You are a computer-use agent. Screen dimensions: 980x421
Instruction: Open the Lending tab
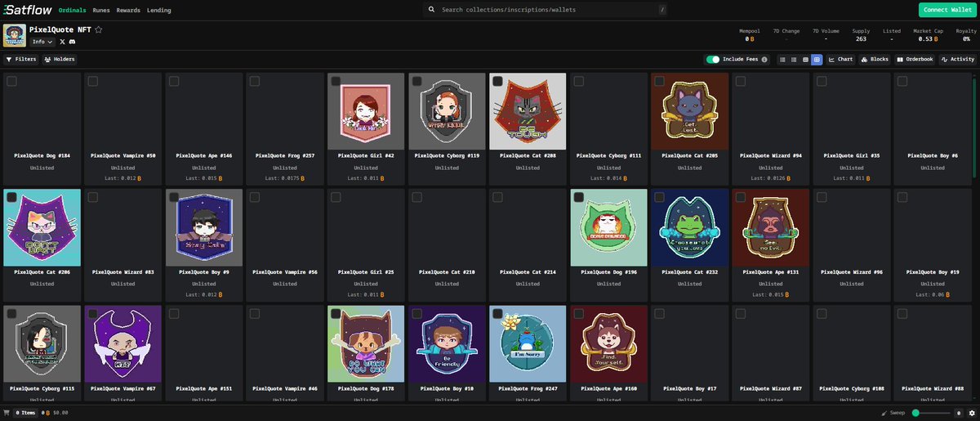coord(160,10)
